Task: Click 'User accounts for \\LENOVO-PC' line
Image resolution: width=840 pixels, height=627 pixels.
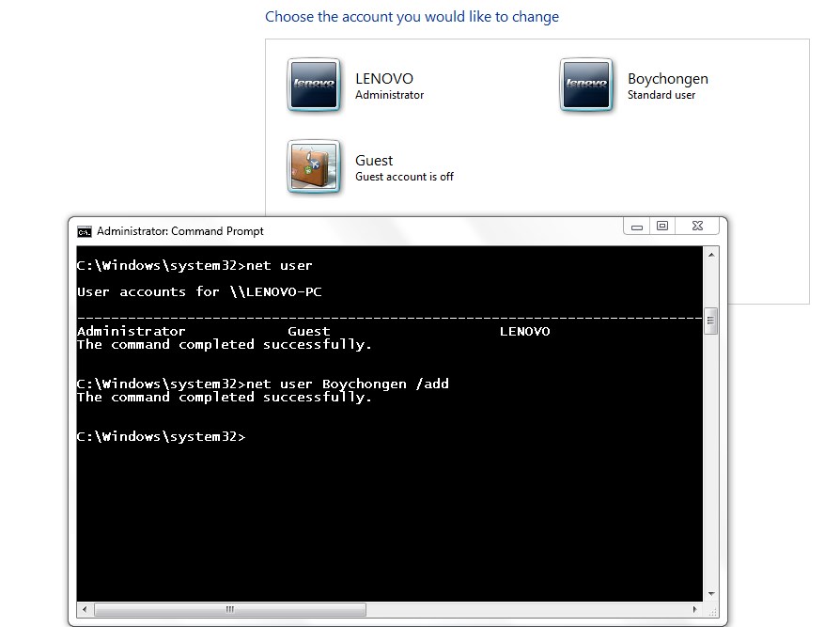Action: pos(199,292)
